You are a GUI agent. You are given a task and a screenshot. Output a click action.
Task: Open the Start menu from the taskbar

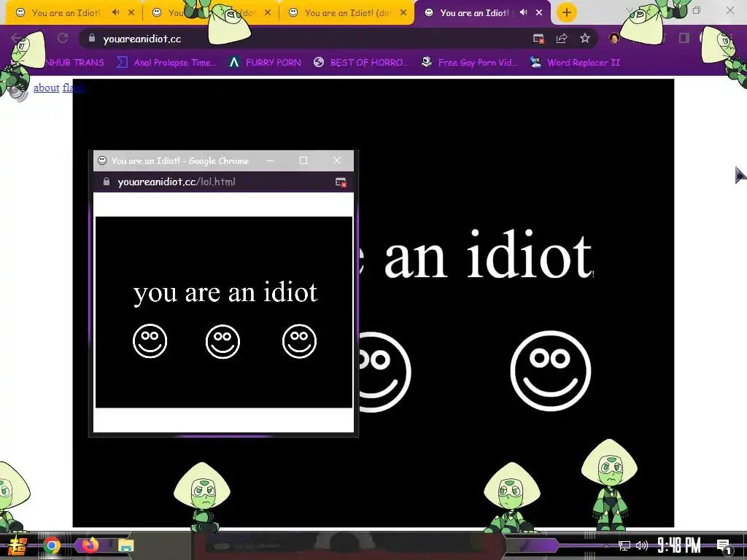pyautogui.click(x=16, y=545)
